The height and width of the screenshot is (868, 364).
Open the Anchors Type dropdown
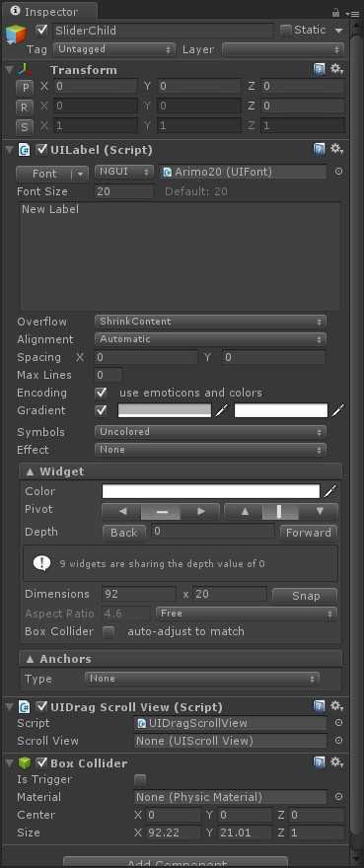(202, 679)
